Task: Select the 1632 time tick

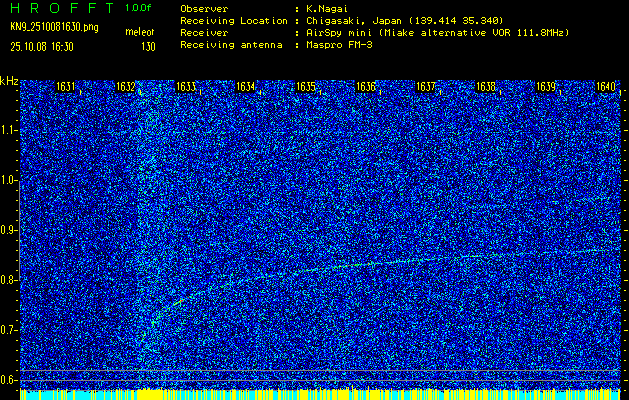Action: tap(126, 87)
